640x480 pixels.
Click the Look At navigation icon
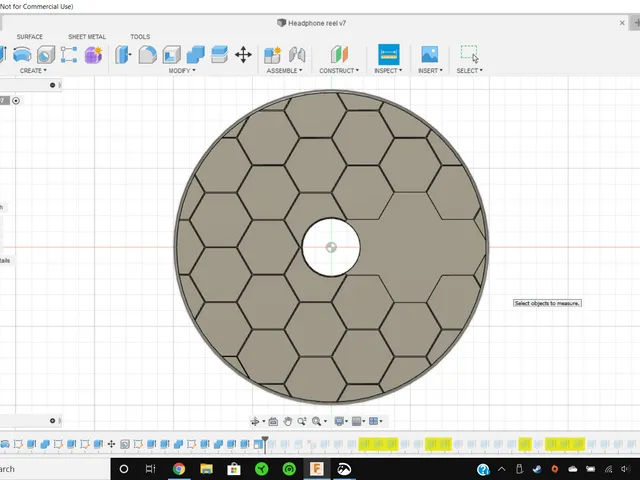pos(273,421)
